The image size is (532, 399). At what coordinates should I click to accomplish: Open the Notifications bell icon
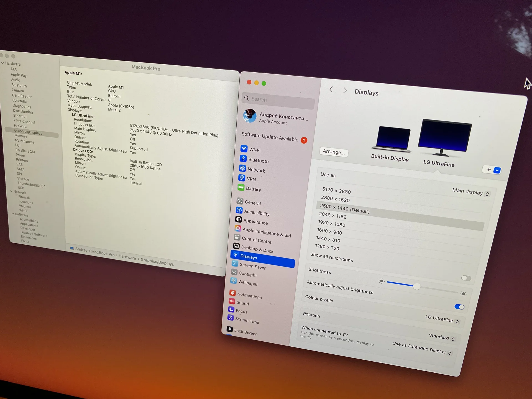[x=232, y=293]
